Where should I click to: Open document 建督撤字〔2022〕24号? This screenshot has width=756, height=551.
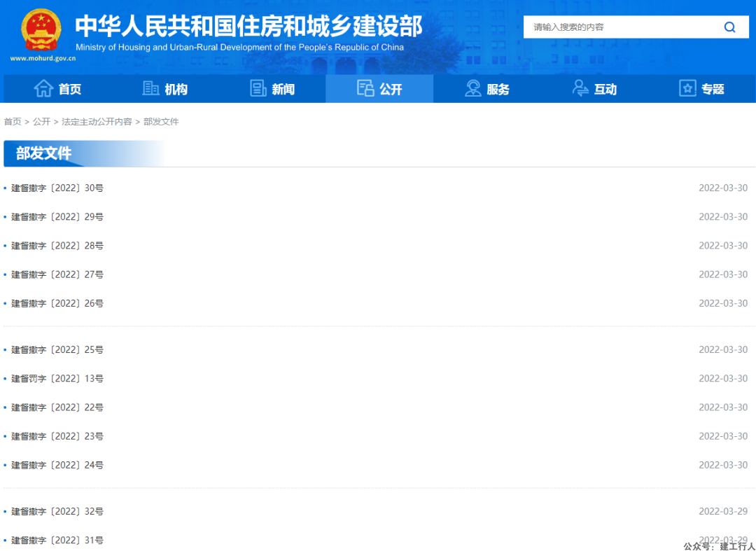pyautogui.click(x=57, y=465)
